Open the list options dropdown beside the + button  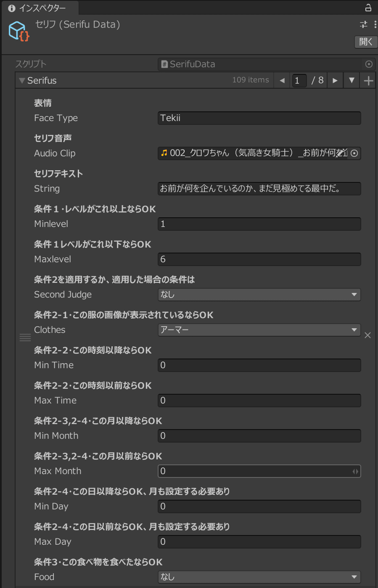[x=351, y=80]
